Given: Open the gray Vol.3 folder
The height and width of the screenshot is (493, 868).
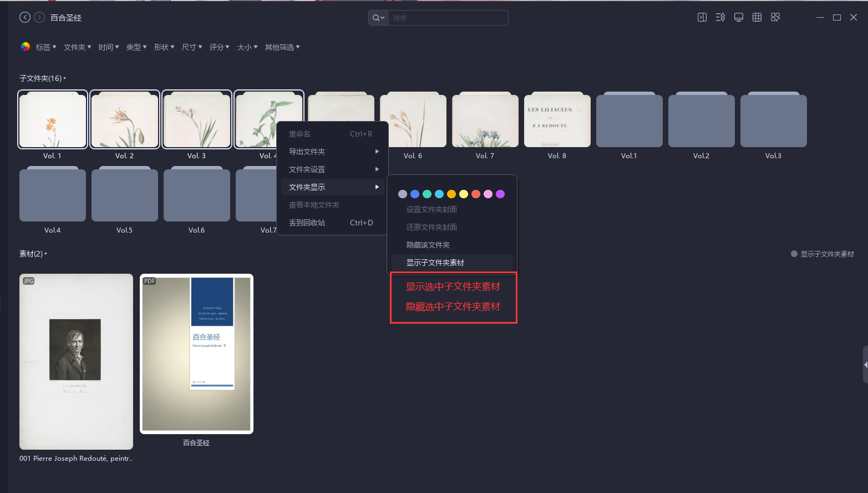Looking at the screenshot, I should 774,119.
